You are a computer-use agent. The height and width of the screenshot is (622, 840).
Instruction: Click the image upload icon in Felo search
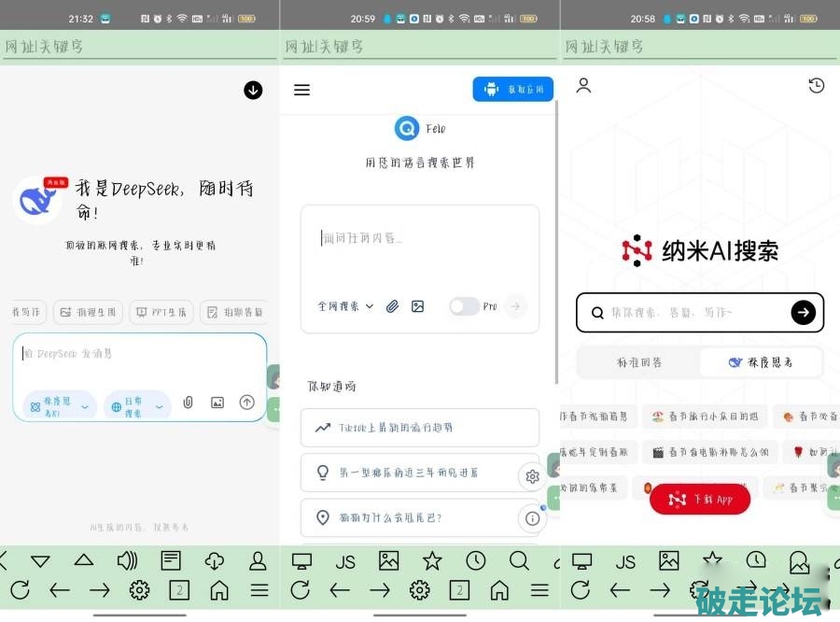pyautogui.click(x=417, y=306)
